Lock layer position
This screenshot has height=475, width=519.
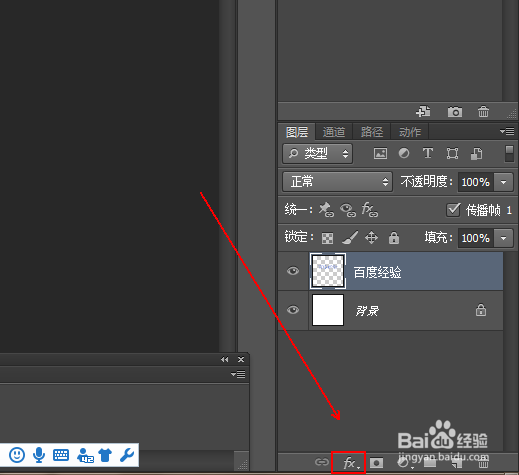point(371,238)
